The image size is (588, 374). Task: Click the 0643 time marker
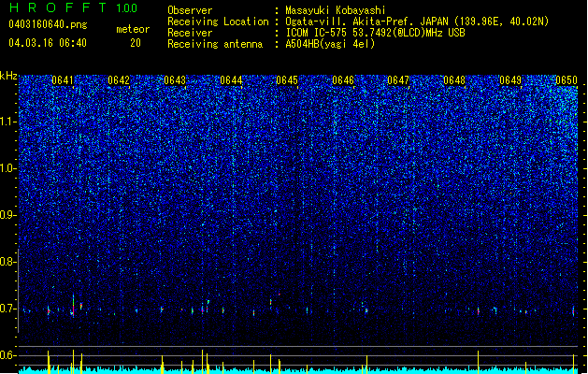click(x=175, y=80)
